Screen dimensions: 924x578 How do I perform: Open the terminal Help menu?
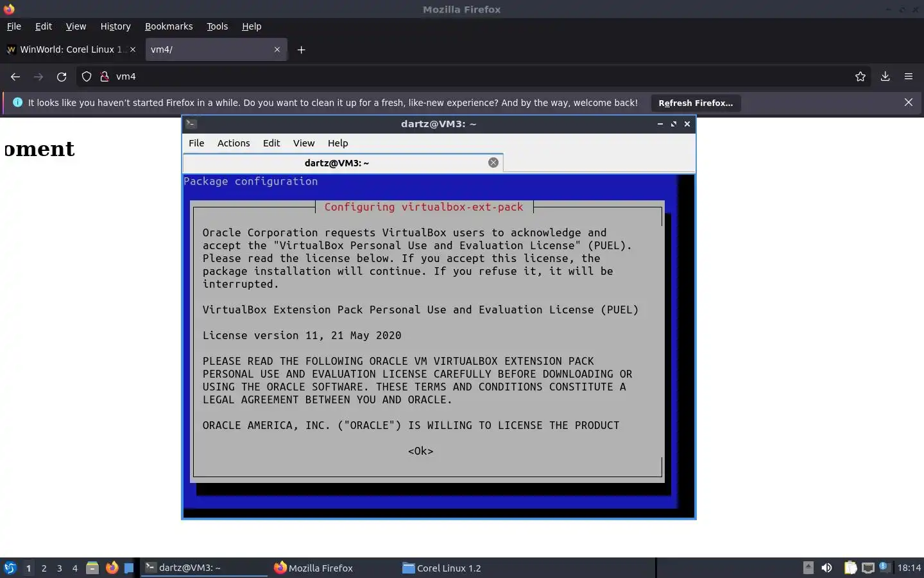pos(338,143)
